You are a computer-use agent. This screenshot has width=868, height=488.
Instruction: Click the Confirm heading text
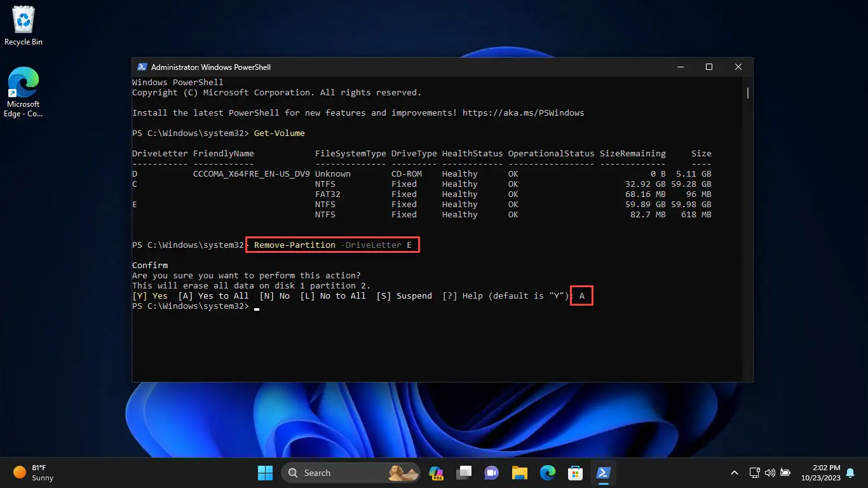point(150,266)
